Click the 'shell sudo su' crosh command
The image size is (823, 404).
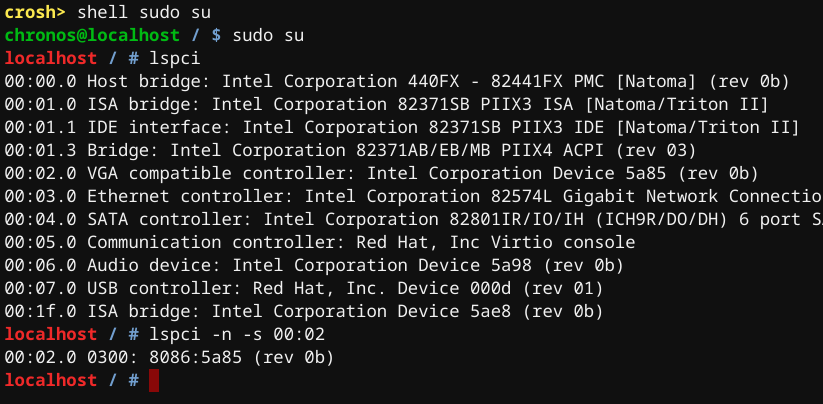(x=144, y=13)
